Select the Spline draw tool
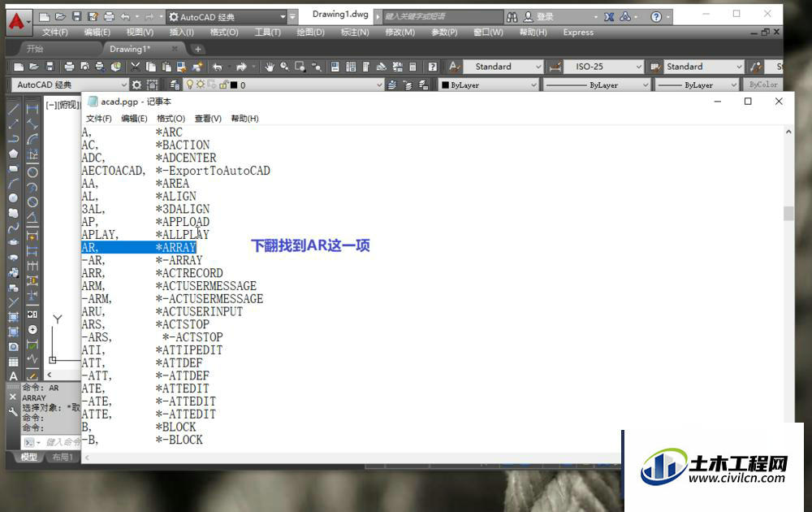Viewport: 812px width, 512px height. click(x=14, y=228)
